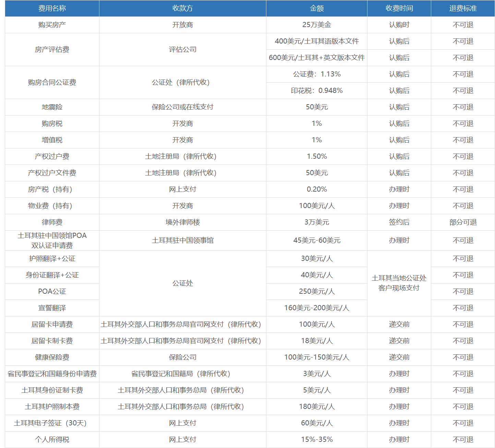495x448 pixels.
Task: Select the 收款方 column header
Action: (x=182, y=8)
